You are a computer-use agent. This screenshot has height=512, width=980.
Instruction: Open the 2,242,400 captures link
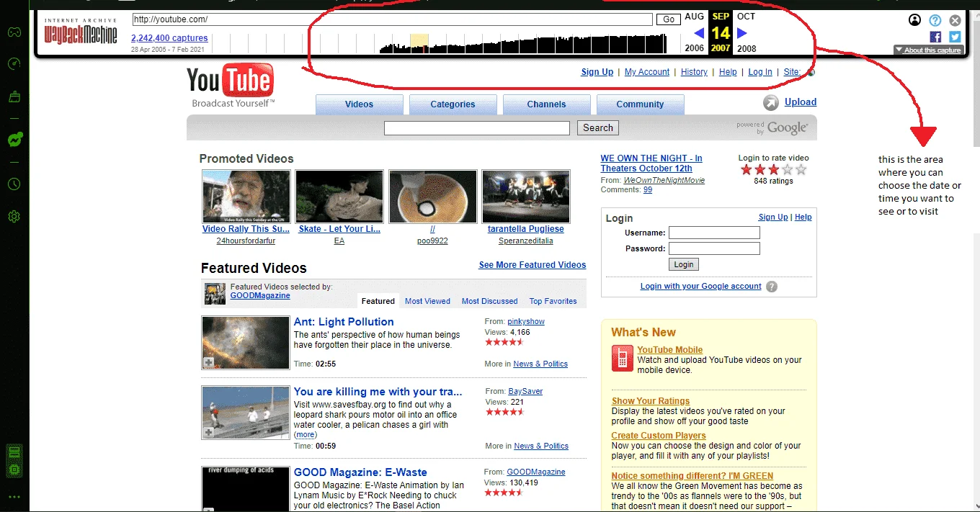click(169, 38)
